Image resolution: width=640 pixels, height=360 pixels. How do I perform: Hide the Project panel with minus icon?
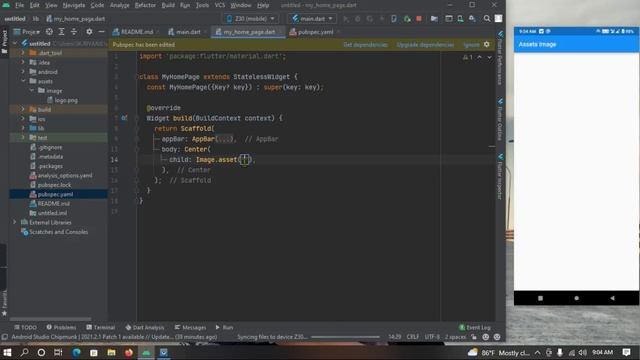(x=101, y=31)
